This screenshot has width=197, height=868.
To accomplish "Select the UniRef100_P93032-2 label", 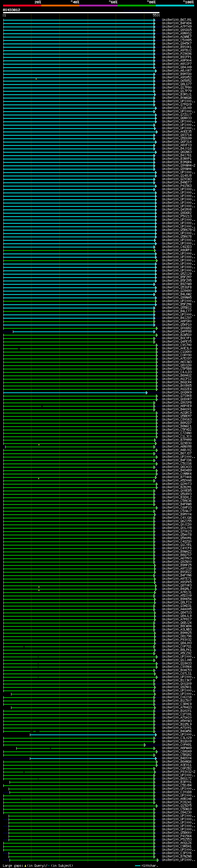I will point(179,772).
